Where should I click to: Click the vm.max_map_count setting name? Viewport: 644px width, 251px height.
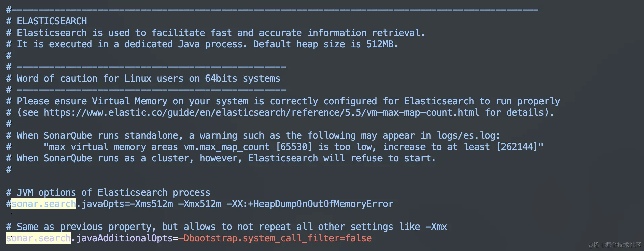(x=227, y=147)
